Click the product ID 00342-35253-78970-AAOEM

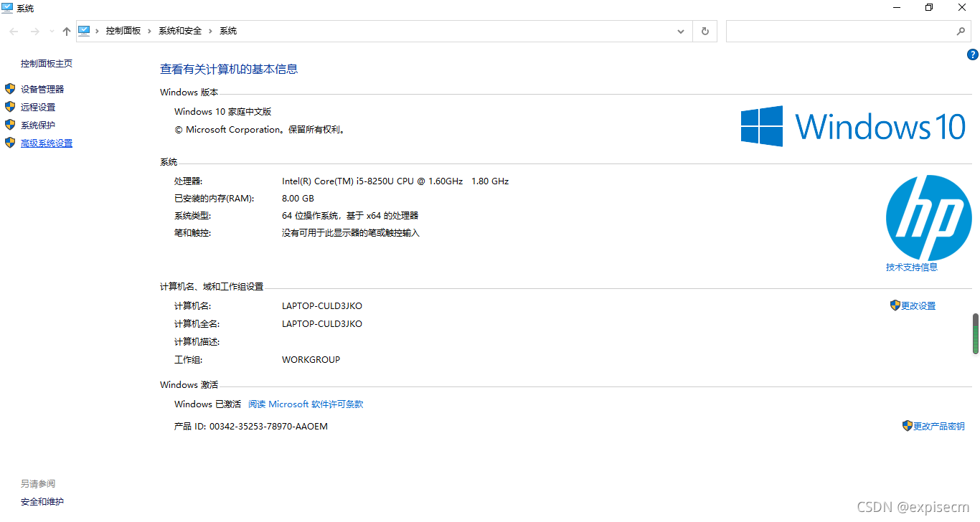click(268, 427)
